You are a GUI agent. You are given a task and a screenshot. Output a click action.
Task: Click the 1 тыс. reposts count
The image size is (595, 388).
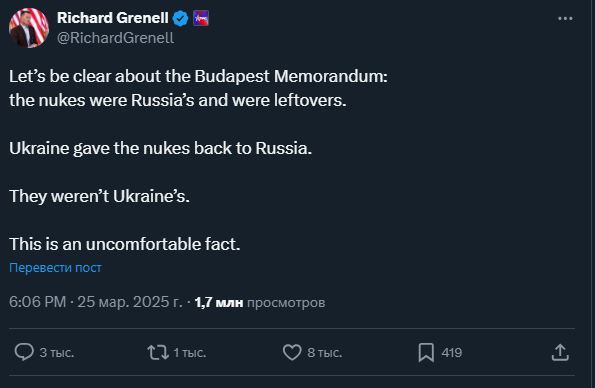190,353
